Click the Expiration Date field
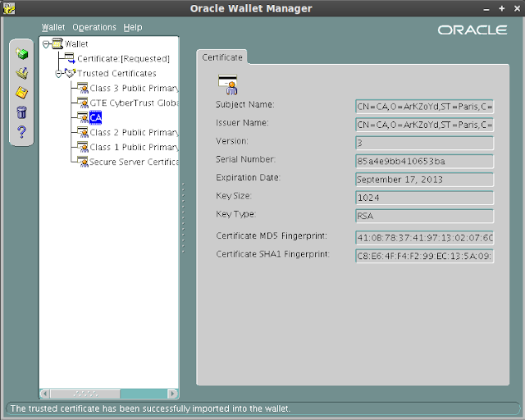This screenshot has height=420, width=525. pyautogui.click(x=424, y=180)
